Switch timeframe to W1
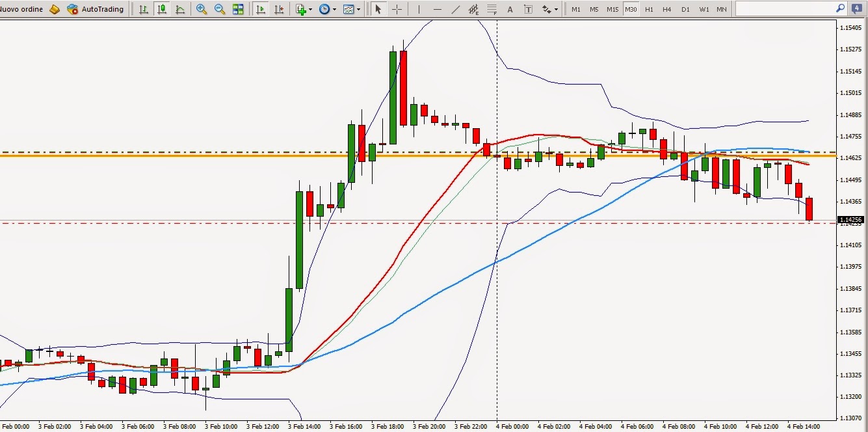 tap(704, 9)
